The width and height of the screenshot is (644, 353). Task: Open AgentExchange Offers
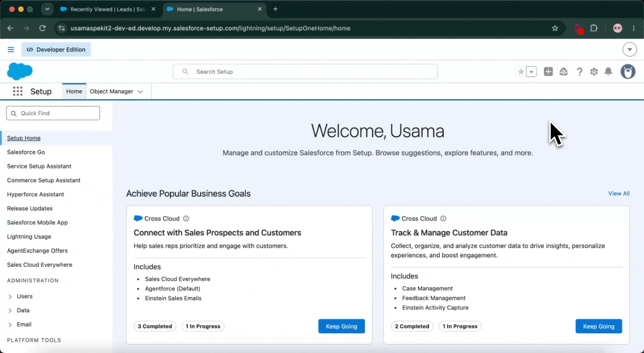coord(37,251)
